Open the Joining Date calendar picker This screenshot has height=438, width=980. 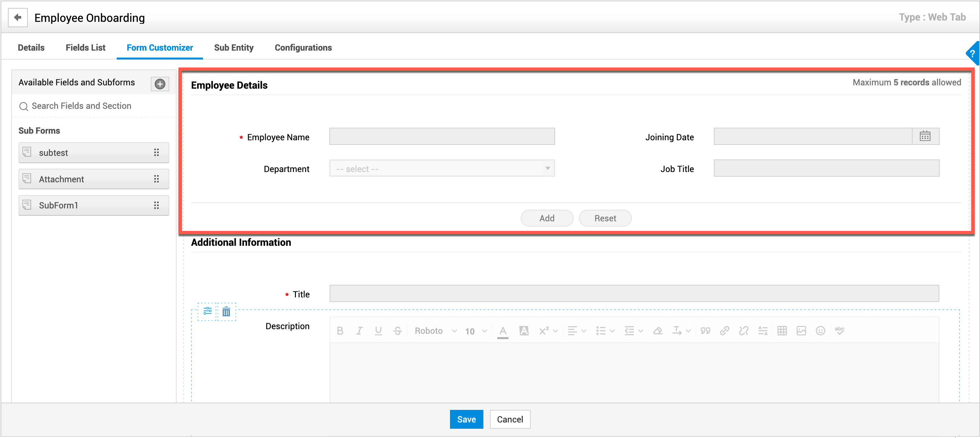(x=925, y=136)
